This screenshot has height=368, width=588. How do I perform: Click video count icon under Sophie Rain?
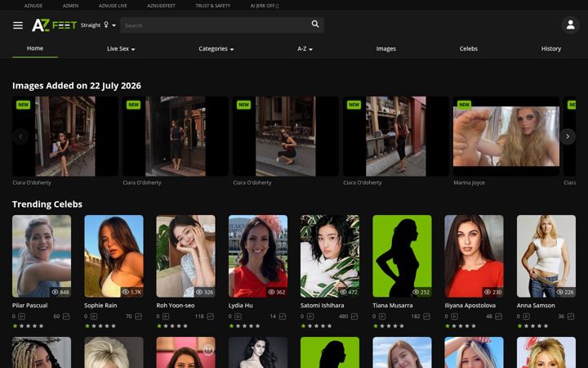click(94, 316)
